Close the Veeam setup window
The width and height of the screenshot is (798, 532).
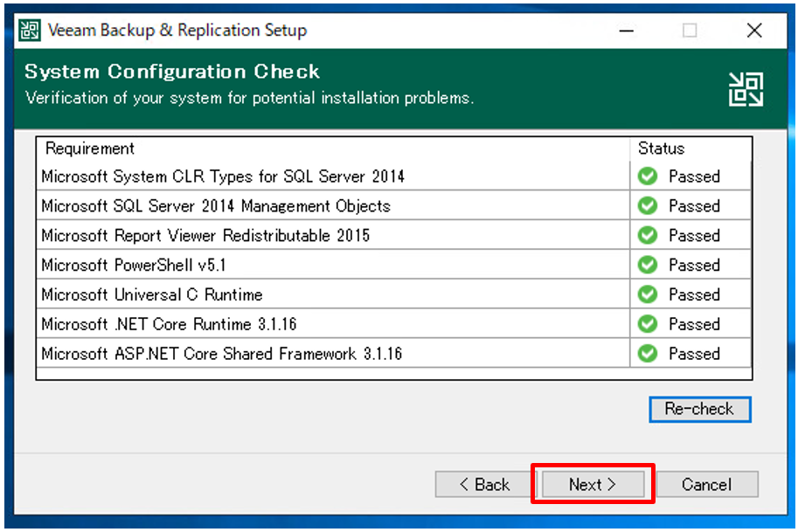754,31
